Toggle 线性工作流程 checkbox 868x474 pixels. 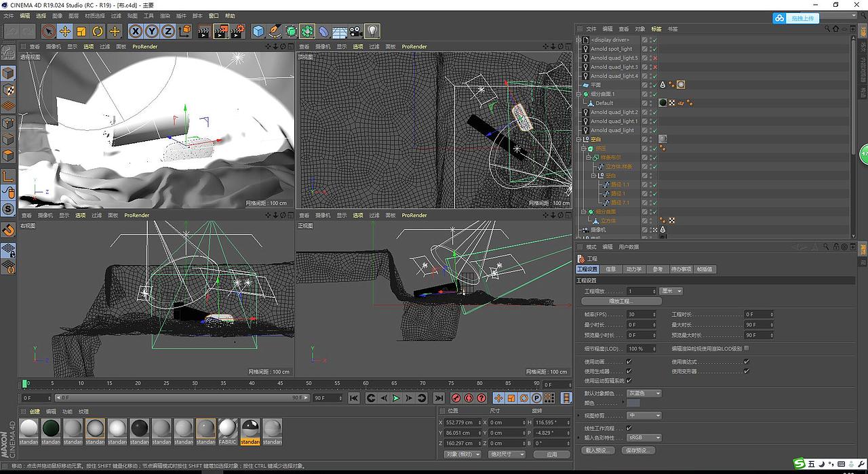(x=629, y=429)
